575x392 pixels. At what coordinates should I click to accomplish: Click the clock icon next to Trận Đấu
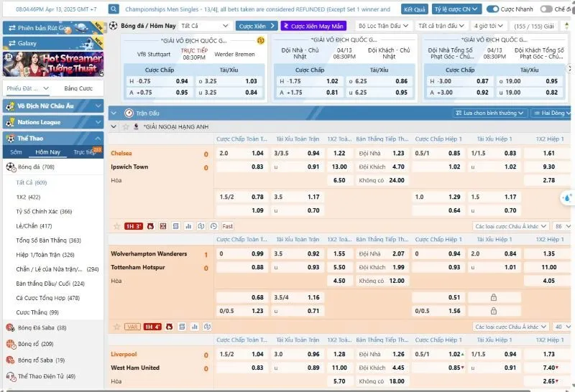tap(128, 113)
